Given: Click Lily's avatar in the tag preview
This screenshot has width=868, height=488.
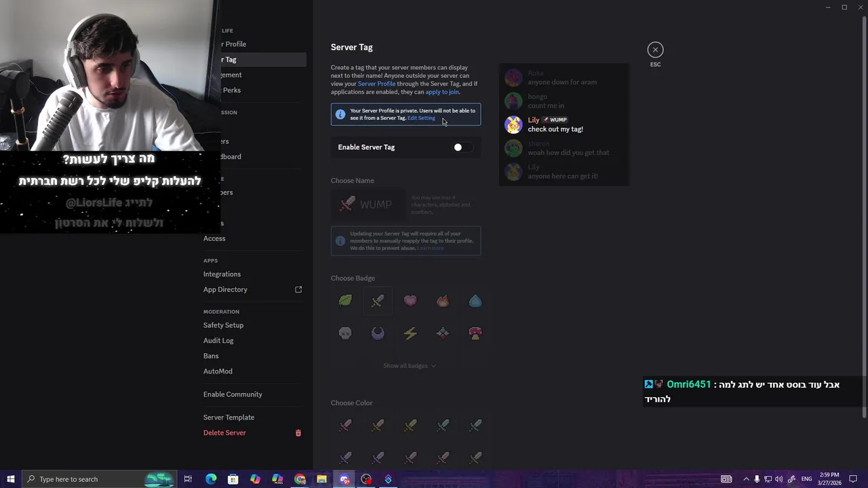Looking at the screenshot, I should click(x=513, y=125).
